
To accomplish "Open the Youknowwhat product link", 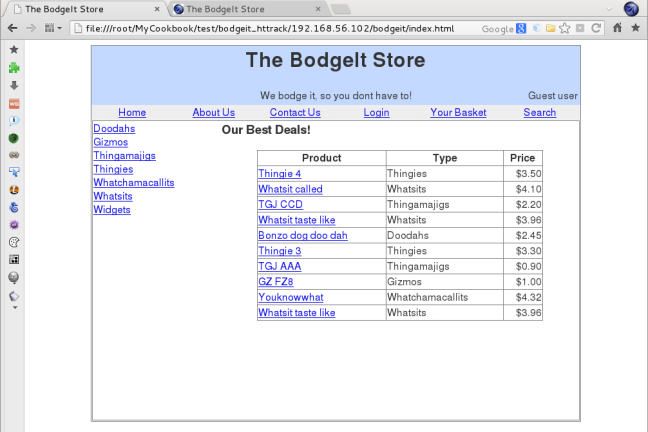I will click(x=291, y=297).
